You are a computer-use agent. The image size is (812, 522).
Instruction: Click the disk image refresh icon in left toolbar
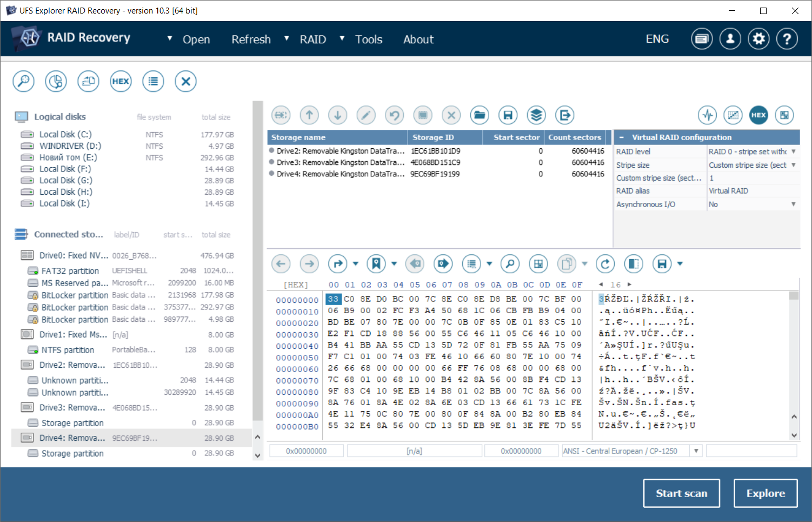(89, 82)
